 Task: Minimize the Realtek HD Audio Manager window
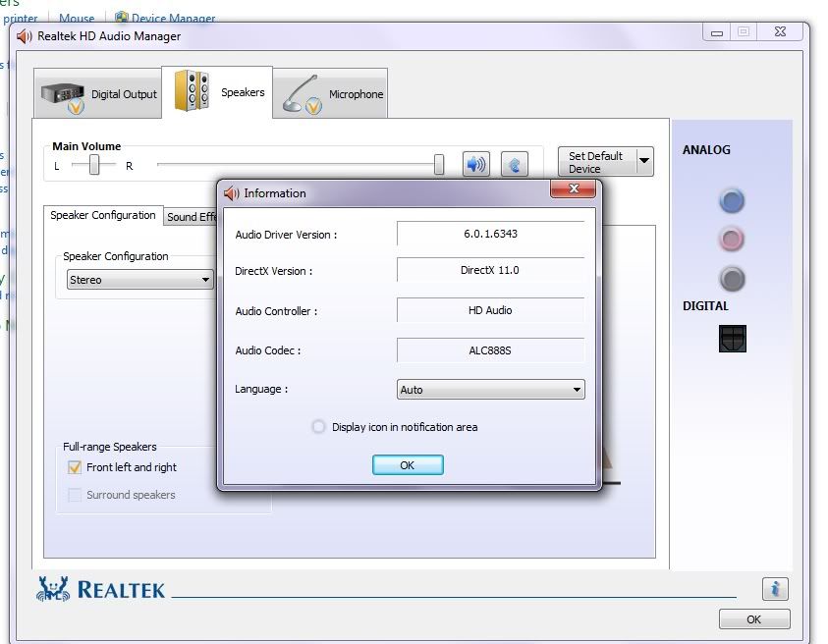coord(717,32)
